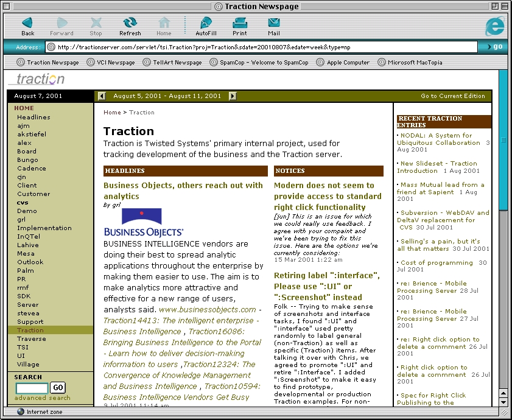Viewport: 512px width, 420px height.
Task: Click the Business Objects logo image
Action: tap(143, 222)
